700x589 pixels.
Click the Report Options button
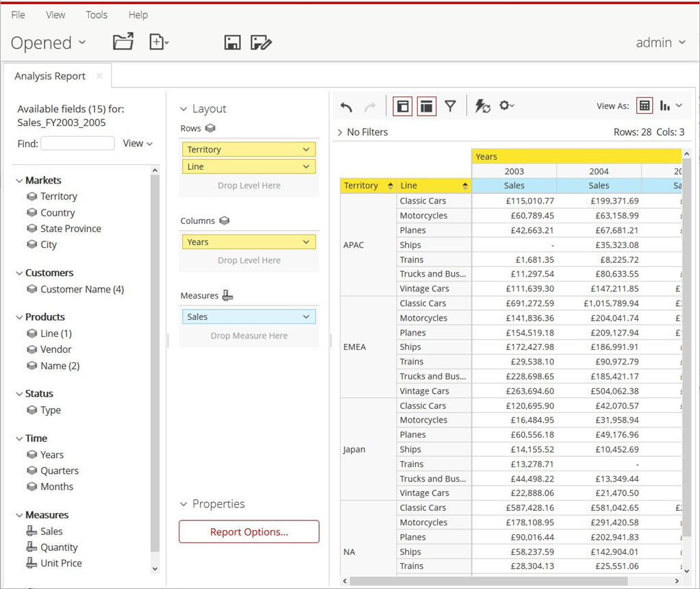pyautogui.click(x=249, y=531)
